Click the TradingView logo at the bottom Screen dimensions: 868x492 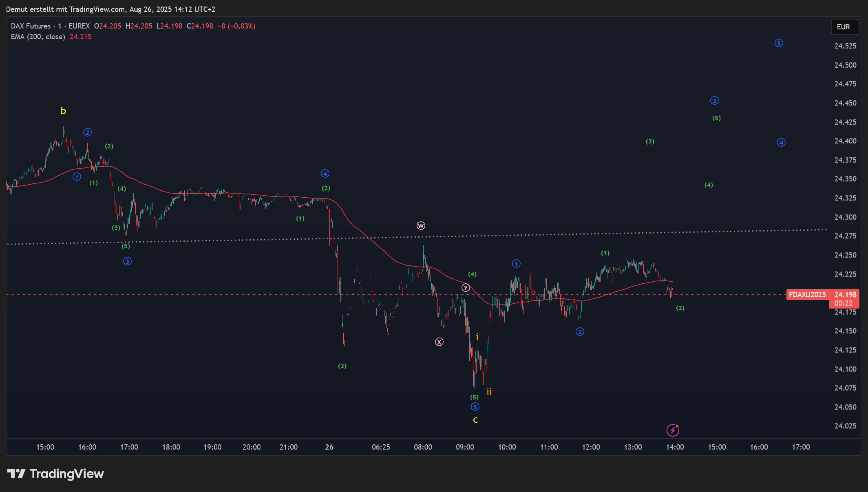point(55,474)
